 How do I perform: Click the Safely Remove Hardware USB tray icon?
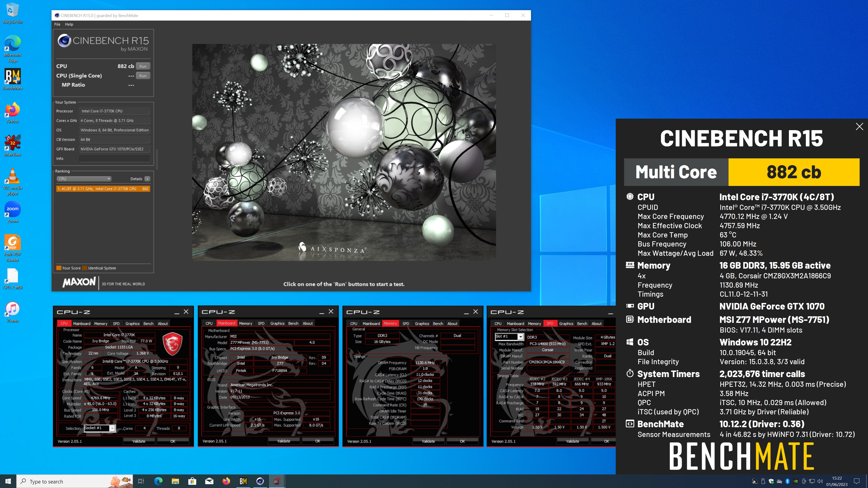click(x=763, y=481)
